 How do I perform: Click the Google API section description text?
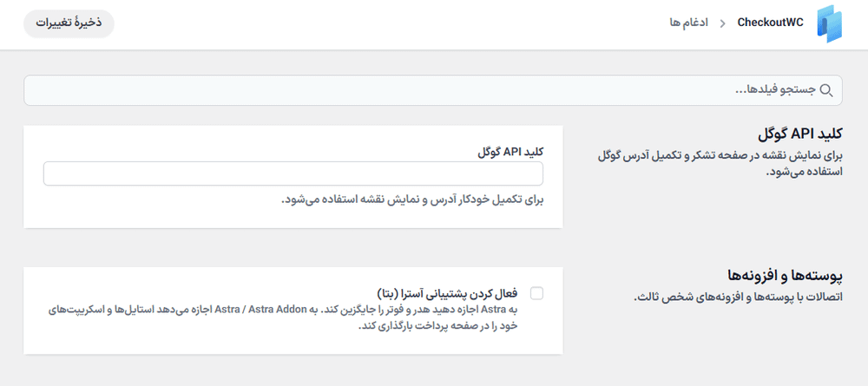[x=720, y=164]
